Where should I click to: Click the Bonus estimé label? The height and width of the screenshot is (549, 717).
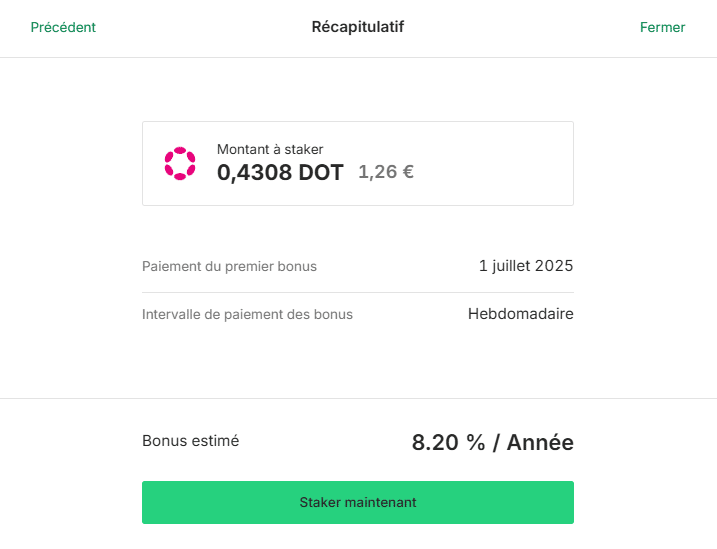[x=190, y=441]
